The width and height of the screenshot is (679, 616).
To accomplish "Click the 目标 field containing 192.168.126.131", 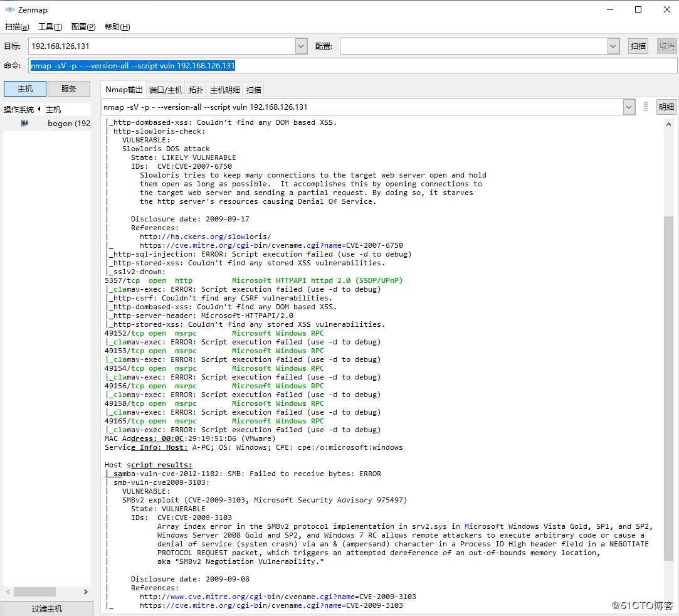I will [x=162, y=46].
